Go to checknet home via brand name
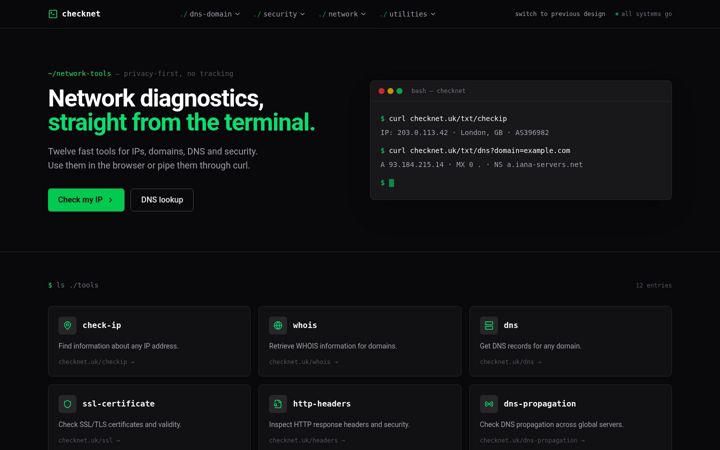The image size is (720, 450). [x=81, y=14]
